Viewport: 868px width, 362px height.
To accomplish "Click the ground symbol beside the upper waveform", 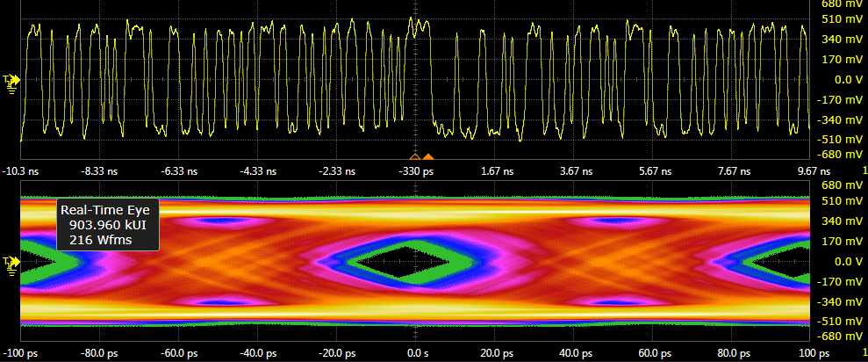I will [12, 90].
